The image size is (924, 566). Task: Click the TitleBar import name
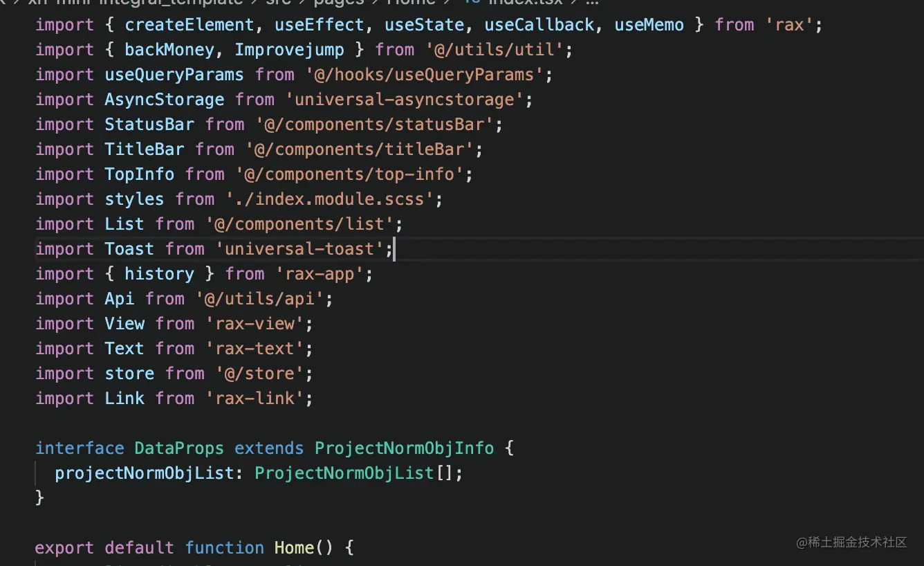(x=145, y=149)
